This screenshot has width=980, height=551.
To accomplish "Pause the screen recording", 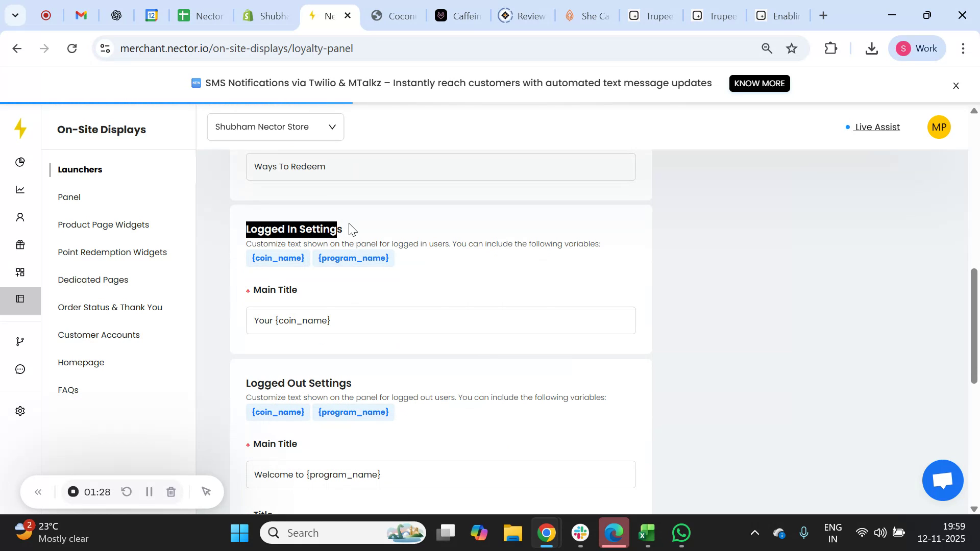I will pos(149,491).
